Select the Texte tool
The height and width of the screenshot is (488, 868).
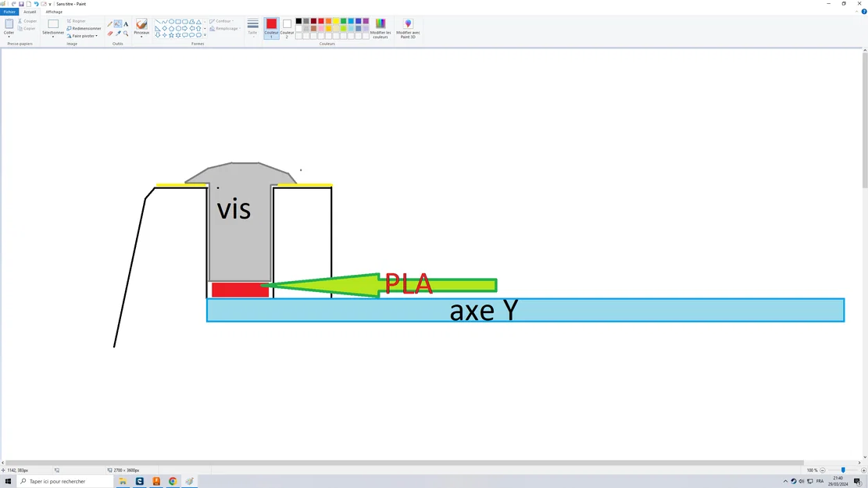point(126,23)
